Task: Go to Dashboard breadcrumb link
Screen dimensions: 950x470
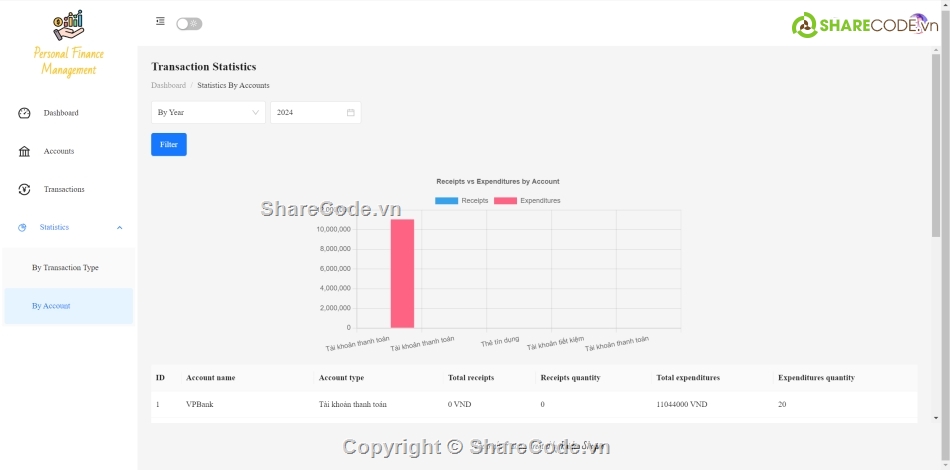Action: coord(168,86)
